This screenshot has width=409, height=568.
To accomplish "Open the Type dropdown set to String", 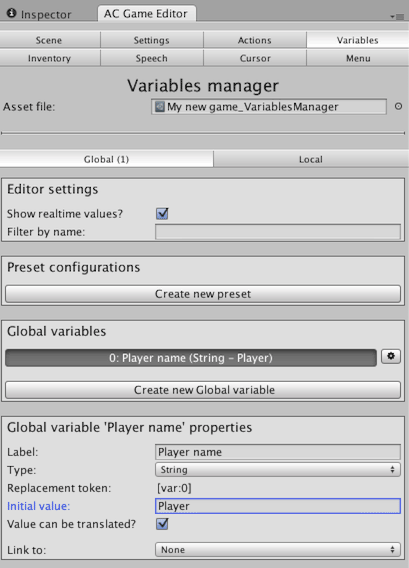I will 277,470.
